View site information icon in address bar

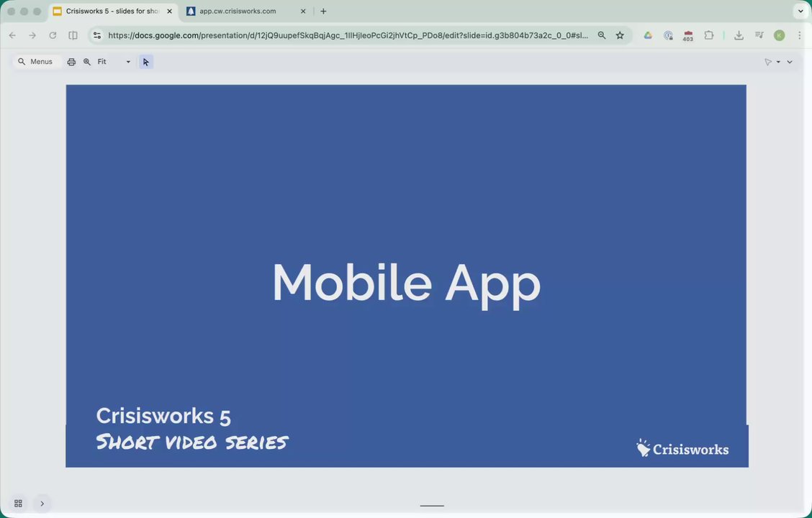(x=97, y=35)
